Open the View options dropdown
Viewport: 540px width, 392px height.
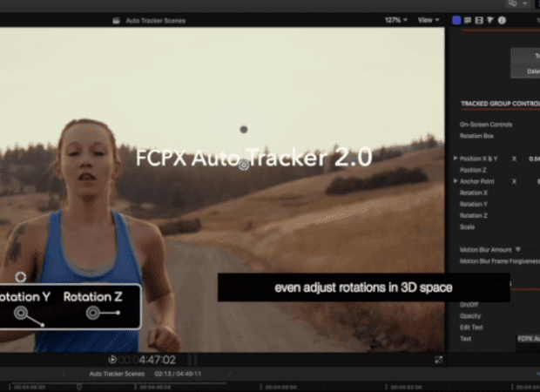coord(429,20)
